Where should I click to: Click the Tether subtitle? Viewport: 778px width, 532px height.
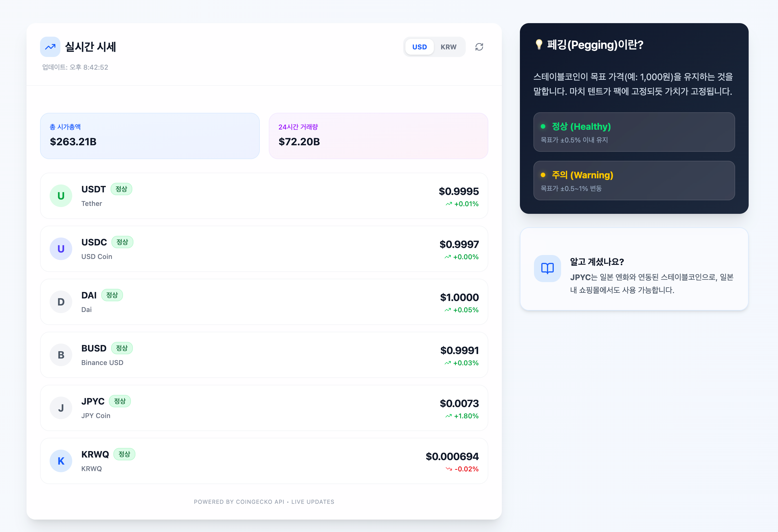point(92,204)
